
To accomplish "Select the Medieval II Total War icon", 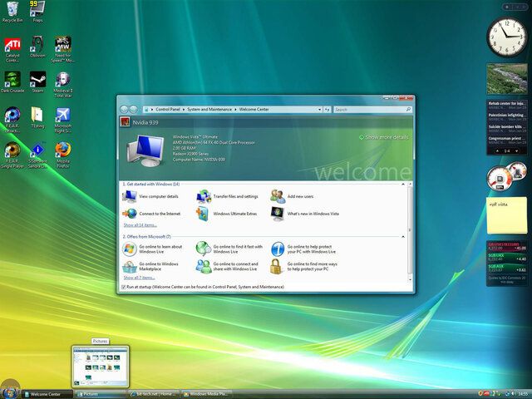I will click(63, 85).
